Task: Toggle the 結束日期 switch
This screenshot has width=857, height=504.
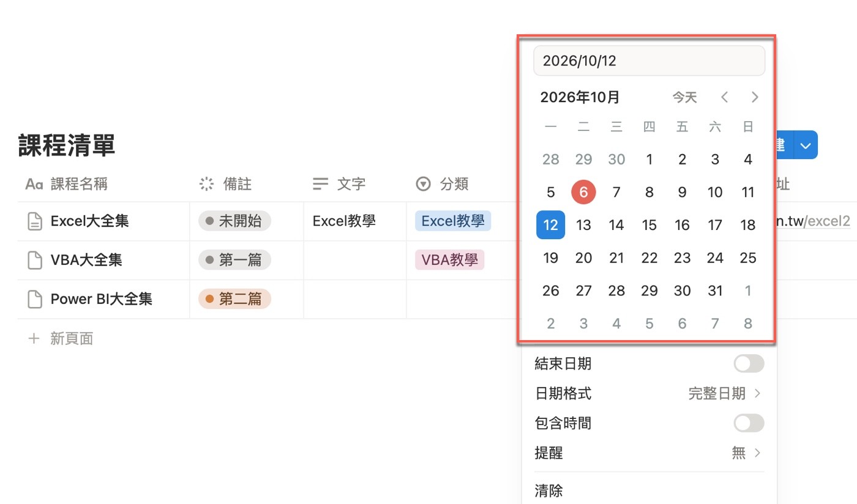Action: coord(749,364)
